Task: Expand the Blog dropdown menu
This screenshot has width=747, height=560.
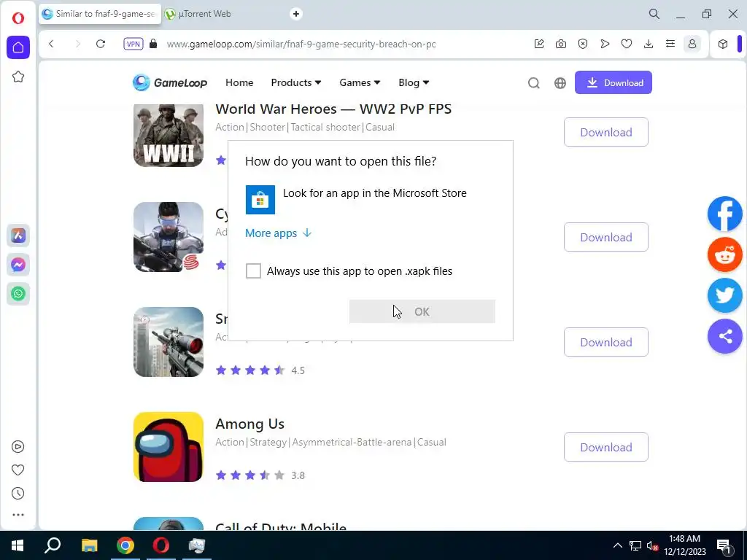Action: pos(414,82)
